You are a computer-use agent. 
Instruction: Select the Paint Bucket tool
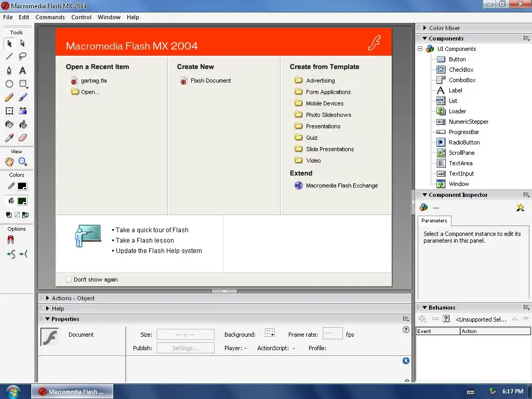pyautogui.click(x=23, y=125)
